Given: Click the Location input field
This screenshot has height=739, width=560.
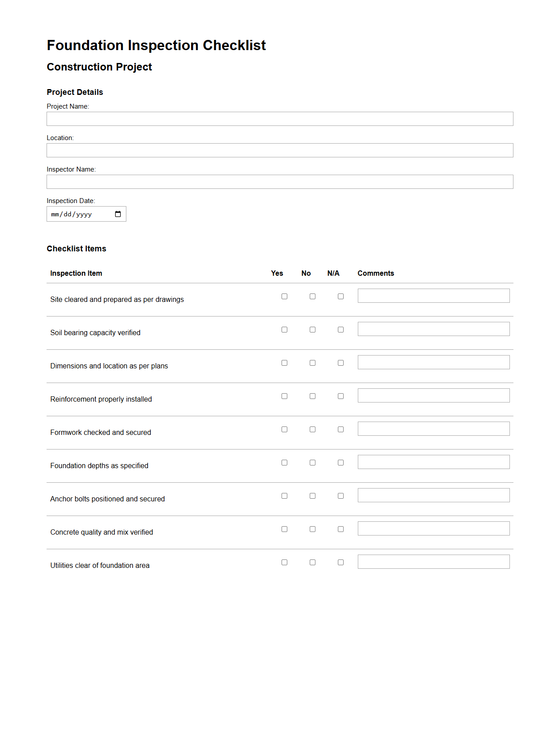Looking at the screenshot, I should coord(280,150).
